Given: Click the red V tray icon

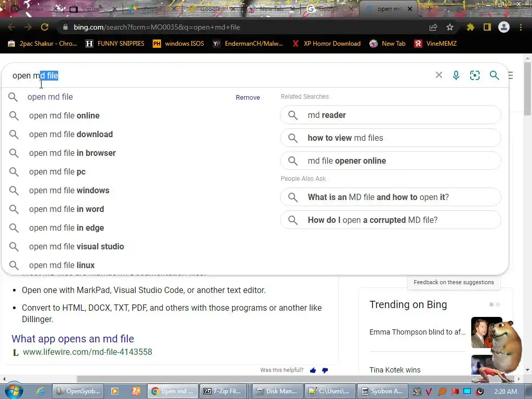Looking at the screenshot, I should [429, 392].
